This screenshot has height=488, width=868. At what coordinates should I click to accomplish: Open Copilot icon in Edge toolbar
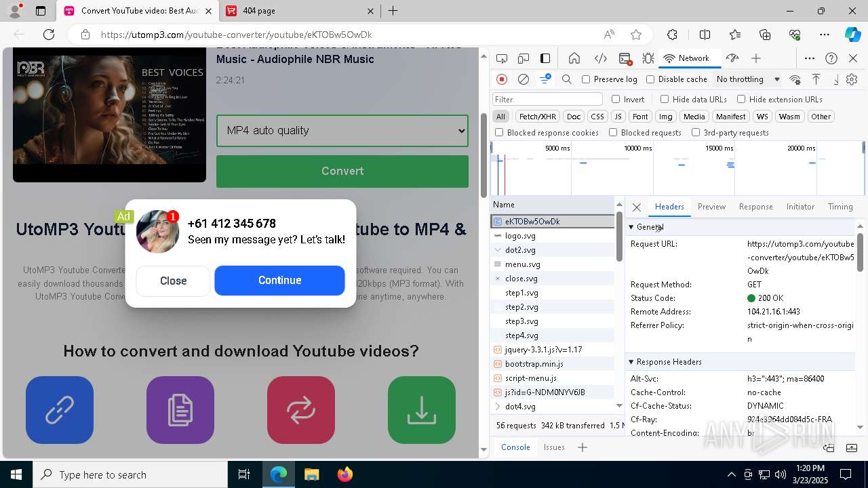point(852,35)
